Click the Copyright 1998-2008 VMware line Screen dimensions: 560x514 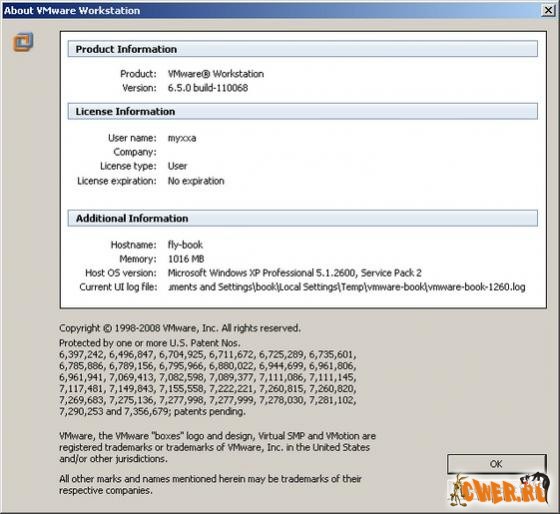[x=180, y=328]
